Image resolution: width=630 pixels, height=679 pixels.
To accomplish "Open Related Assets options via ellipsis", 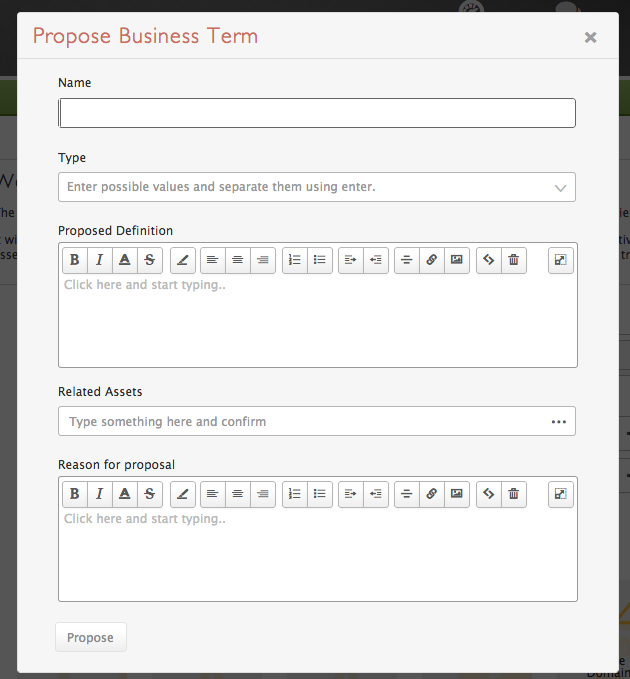I will [559, 422].
